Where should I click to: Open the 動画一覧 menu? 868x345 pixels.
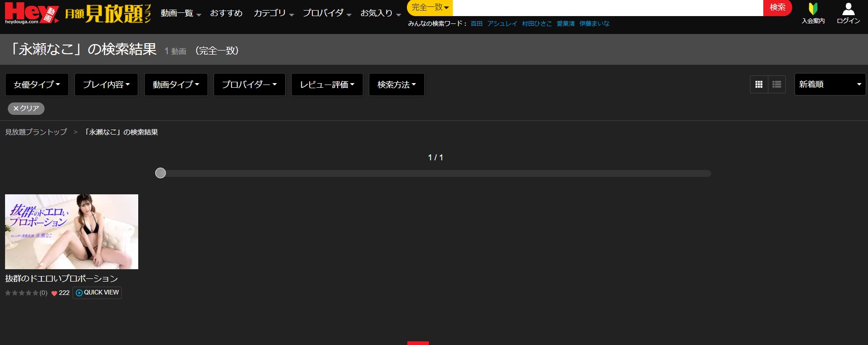click(x=181, y=13)
